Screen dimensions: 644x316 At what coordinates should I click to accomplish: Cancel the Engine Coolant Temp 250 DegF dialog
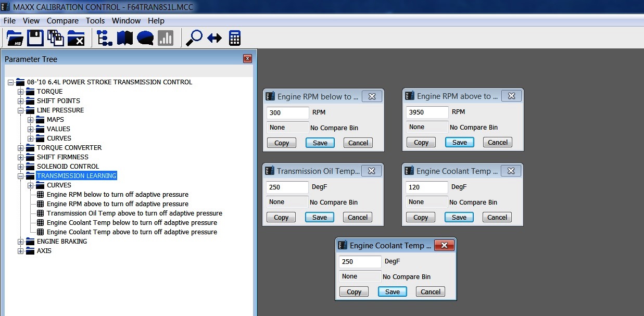click(x=431, y=292)
